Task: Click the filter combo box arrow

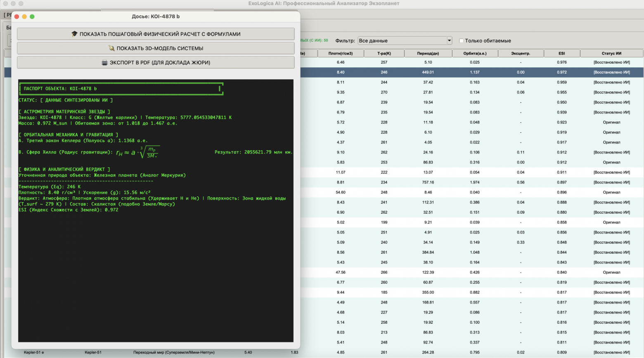Action: click(x=449, y=40)
